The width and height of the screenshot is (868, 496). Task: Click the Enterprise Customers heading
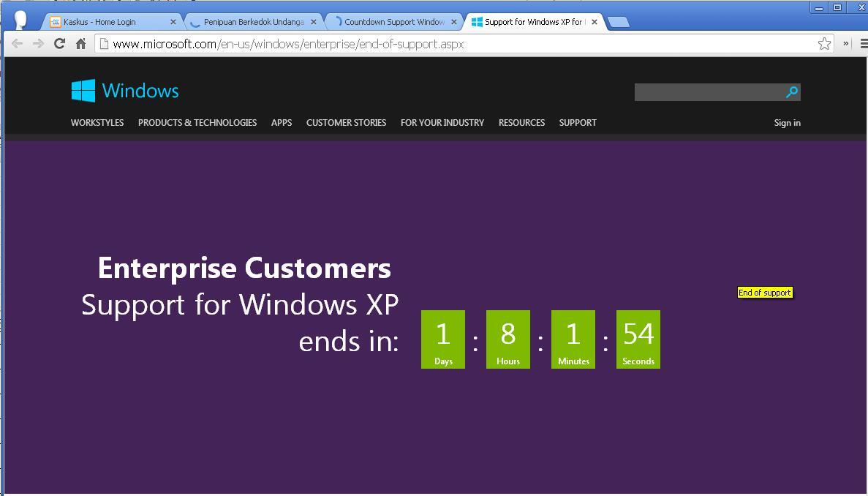point(244,268)
